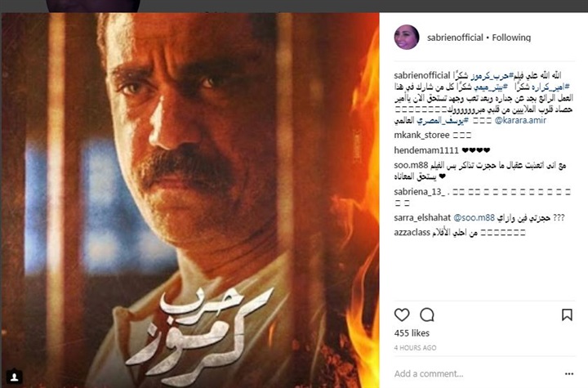Open the @karara.amir mention link
Viewport: 588px width, 388px height.
[x=520, y=120]
